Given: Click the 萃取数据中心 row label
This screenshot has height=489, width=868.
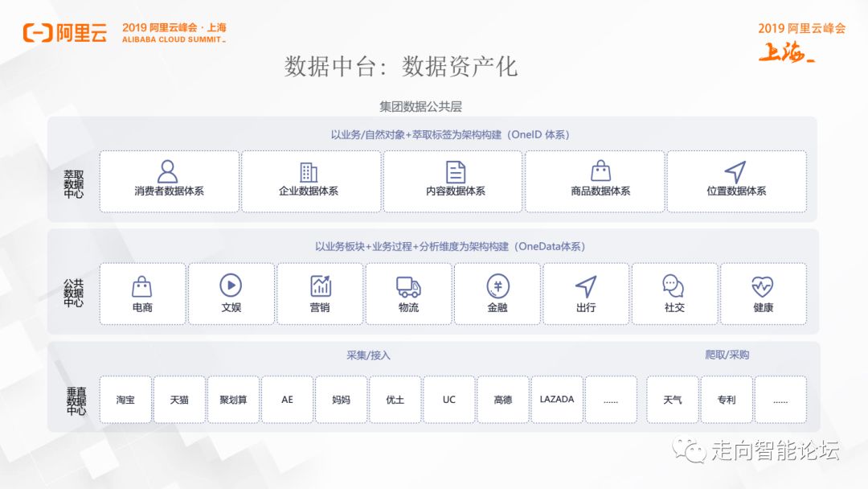Looking at the screenshot, I should (74, 184).
